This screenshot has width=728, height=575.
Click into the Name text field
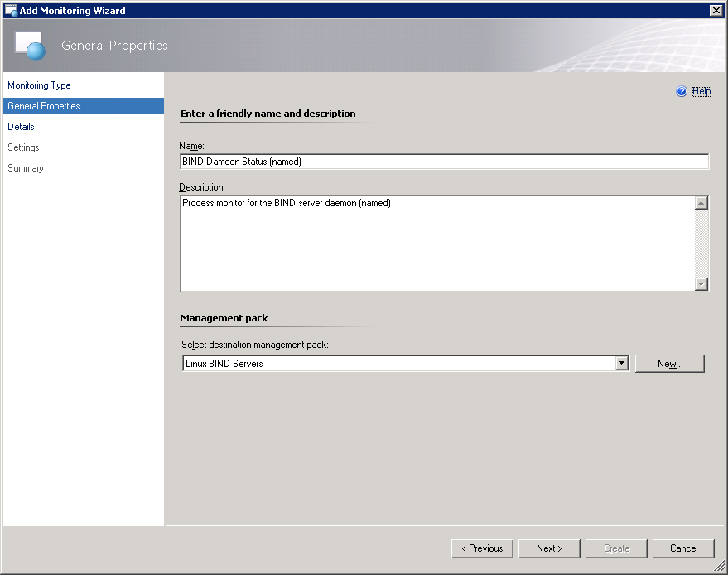click(444, 162)
